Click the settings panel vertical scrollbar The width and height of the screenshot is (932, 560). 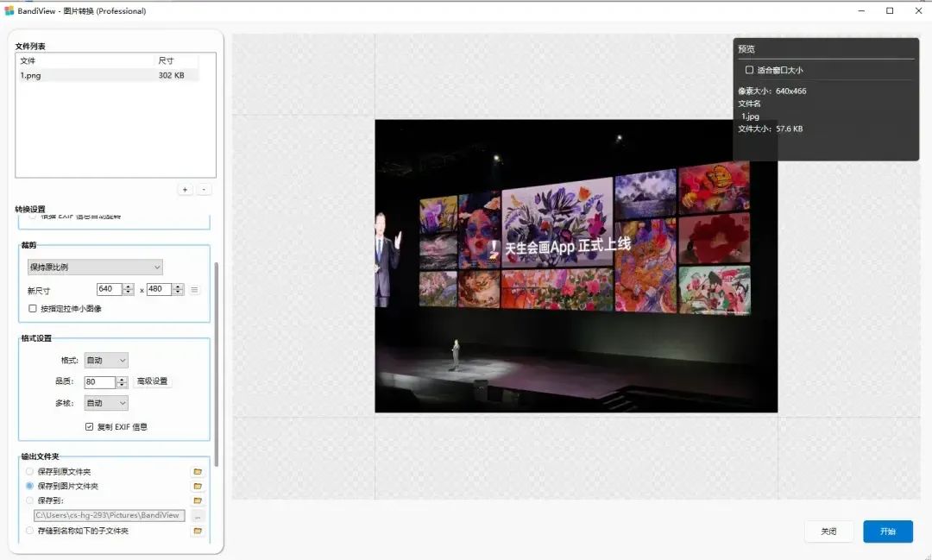(x=217, y=364)
